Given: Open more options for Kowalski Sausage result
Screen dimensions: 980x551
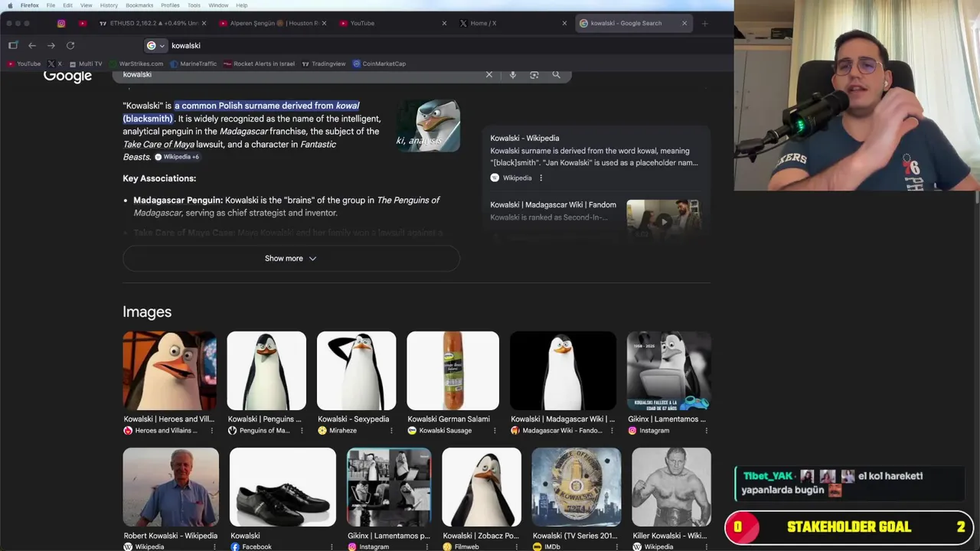Looking at the screenshot, I should [x=495, y=431].
